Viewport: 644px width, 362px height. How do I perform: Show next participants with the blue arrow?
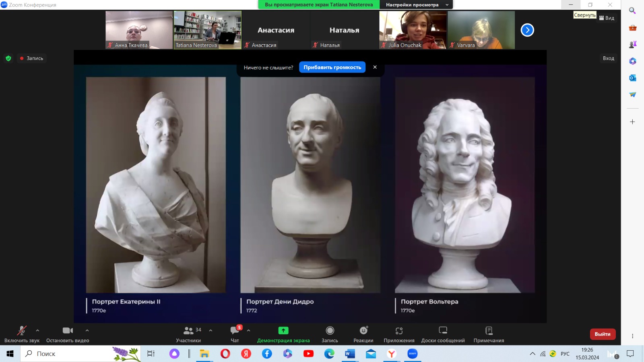point(527,30)
